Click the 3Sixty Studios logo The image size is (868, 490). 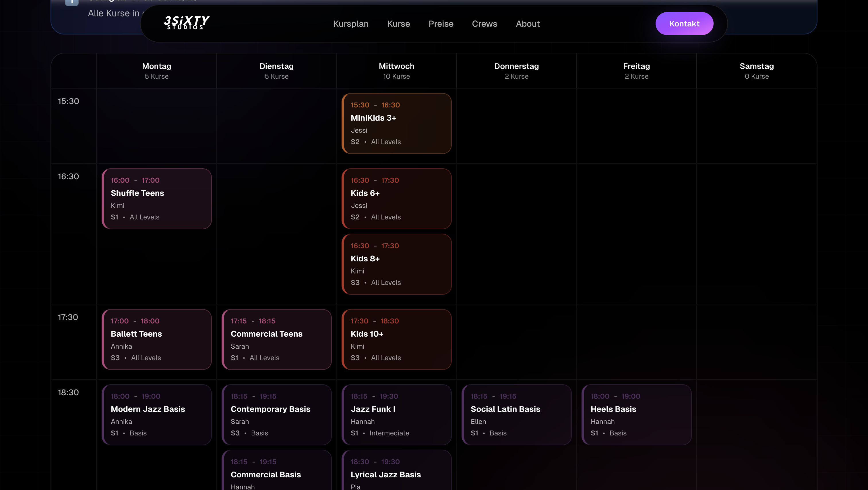pos(186,23)
